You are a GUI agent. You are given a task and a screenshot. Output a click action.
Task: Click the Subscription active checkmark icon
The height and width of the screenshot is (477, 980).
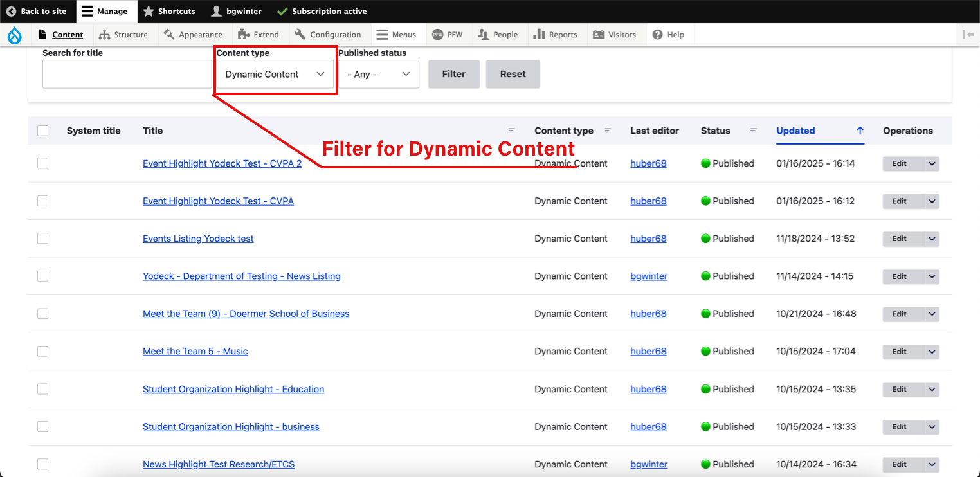pyautogui.click(x=282, y=12)
